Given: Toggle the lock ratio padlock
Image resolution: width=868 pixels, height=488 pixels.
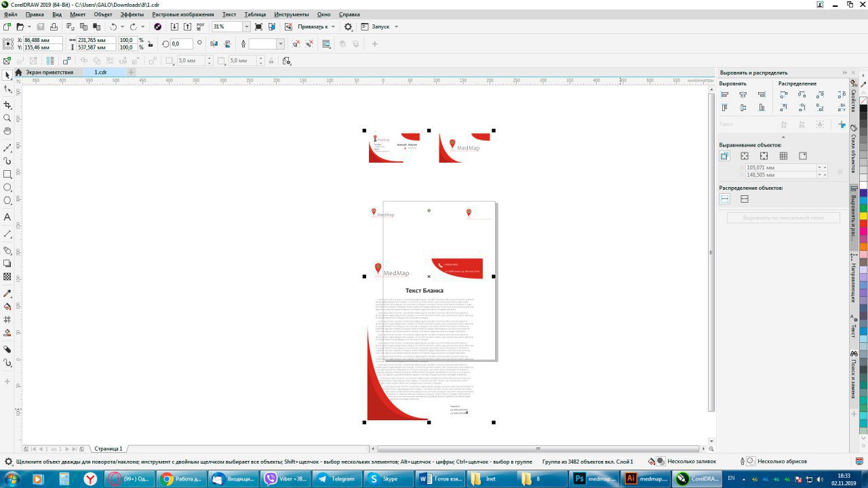Looking at the screenshot, I should click(x=150, y=44).
